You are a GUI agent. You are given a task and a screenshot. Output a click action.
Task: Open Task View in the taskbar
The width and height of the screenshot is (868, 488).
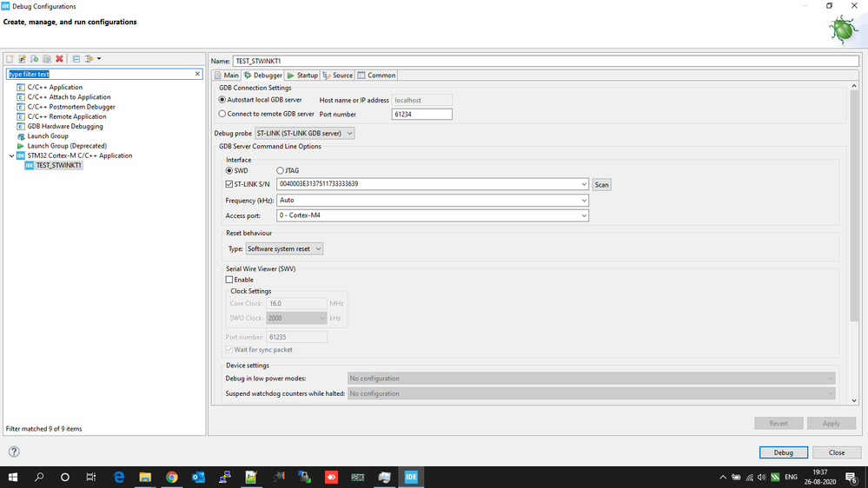90,477
